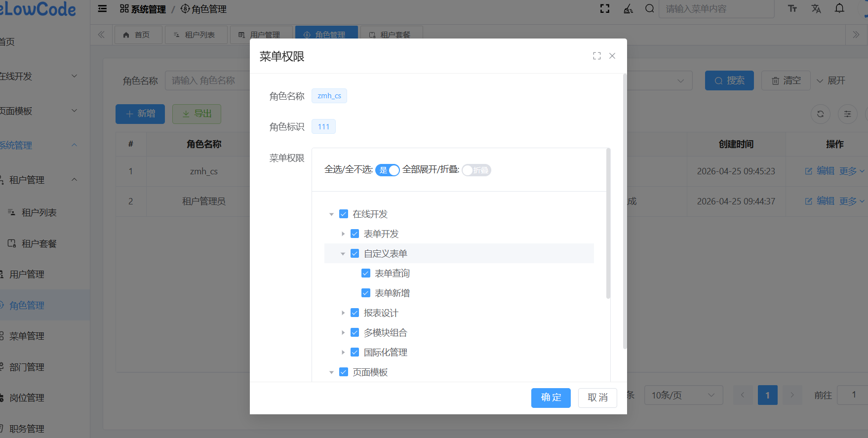Open the 10条/页 page size dropdown
The height and width of the screenshot is (438, 868).
pyautogui.click(x=683, y=395)
